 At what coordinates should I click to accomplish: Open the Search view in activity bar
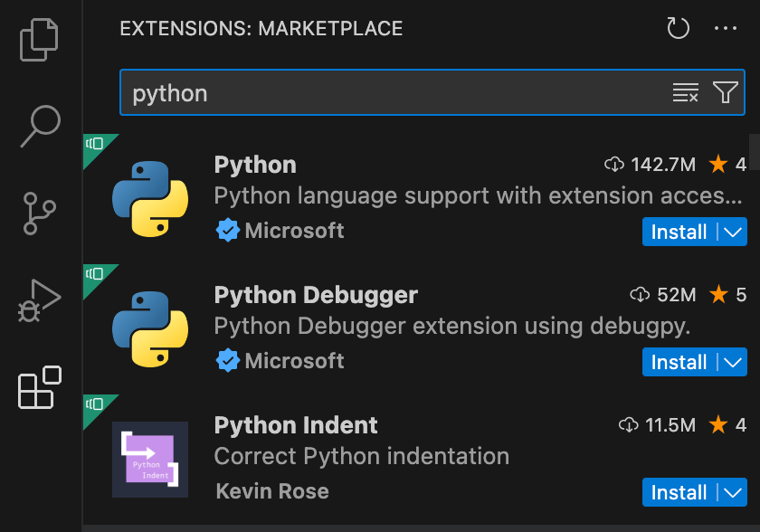pos(40,126)
